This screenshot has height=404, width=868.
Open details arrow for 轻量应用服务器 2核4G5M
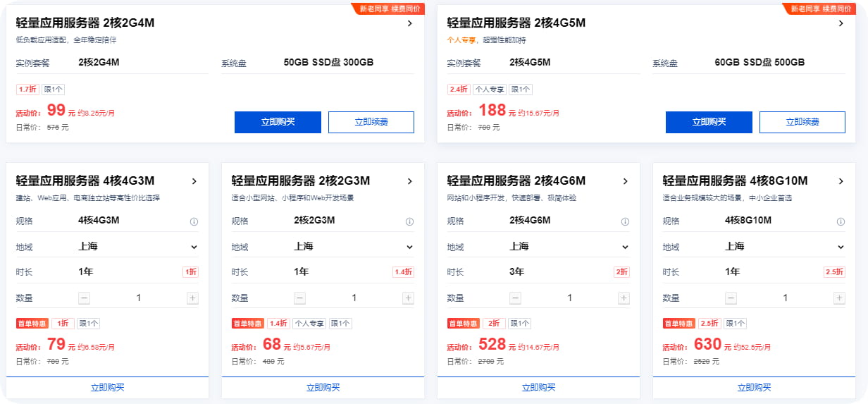(x=841, y=23)
